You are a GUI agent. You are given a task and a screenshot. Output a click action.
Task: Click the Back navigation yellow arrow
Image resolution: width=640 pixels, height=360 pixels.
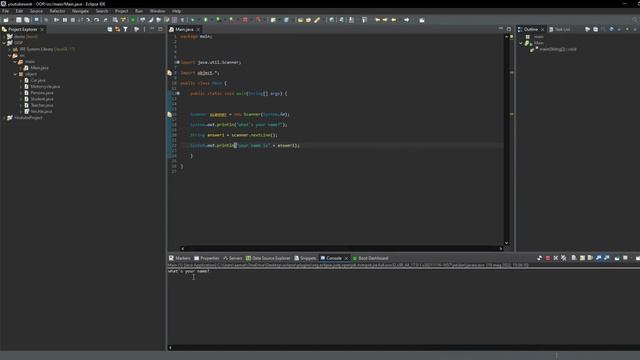(393, 20)
